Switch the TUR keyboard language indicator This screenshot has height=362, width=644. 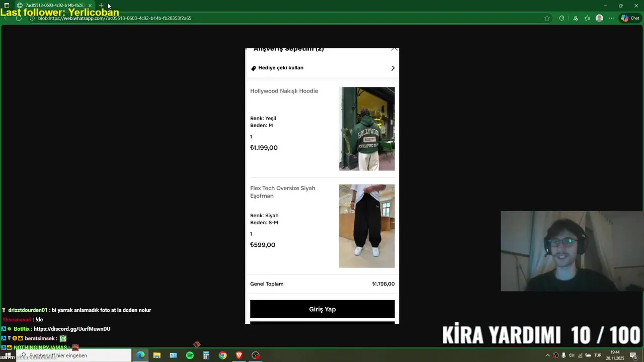[598, 355]
